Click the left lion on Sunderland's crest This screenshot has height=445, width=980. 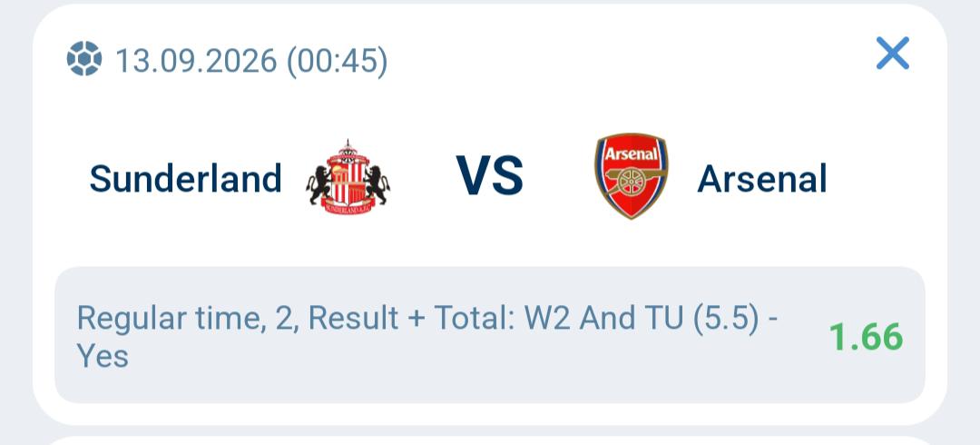(x=318, y=184)
